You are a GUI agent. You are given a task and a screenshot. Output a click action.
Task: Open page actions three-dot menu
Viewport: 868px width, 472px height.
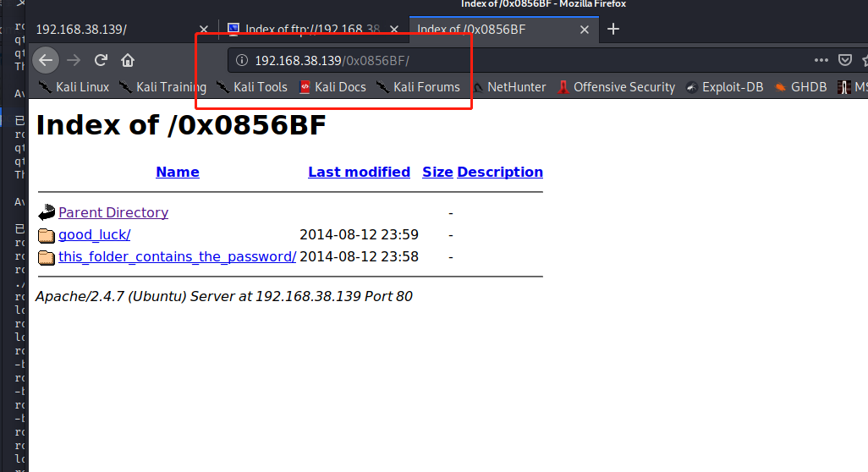pos(821,60)
